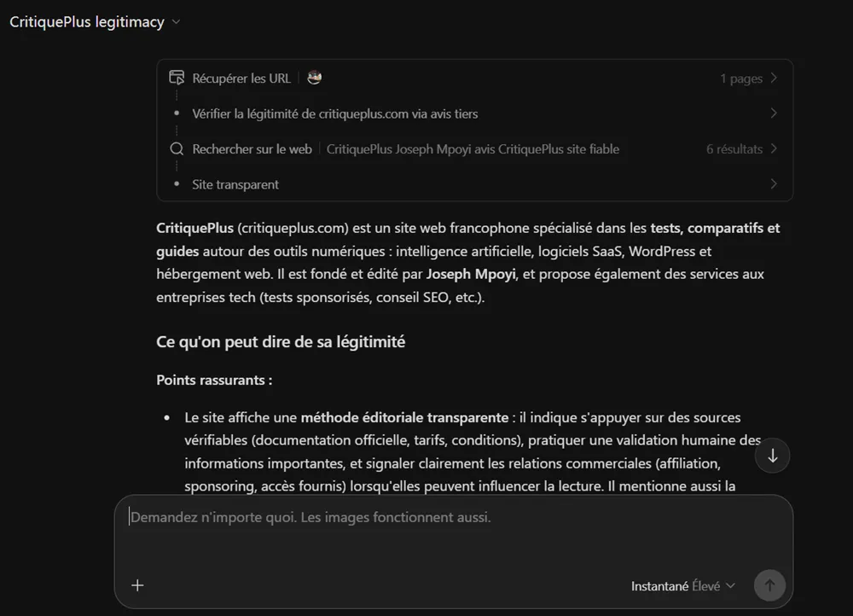Expand the 6 résultats chevron

coord(774,148)
